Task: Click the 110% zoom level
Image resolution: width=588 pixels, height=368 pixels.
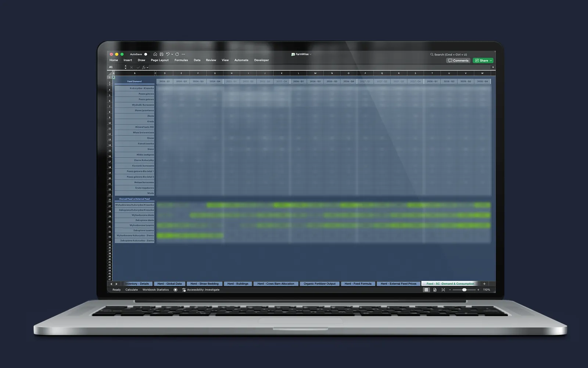Action: point(487,290)
